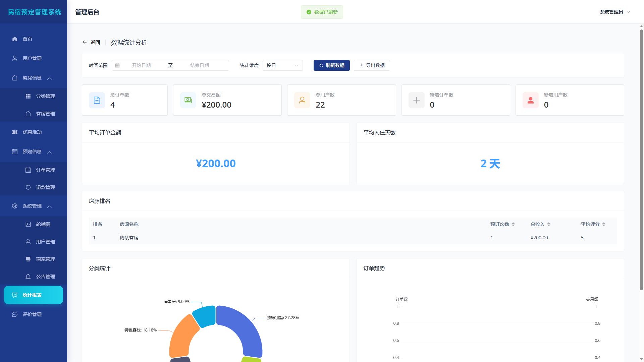This screenshot has width=644, height=362.
Task: Click the 返回 link
Action: tap(91, 42)
